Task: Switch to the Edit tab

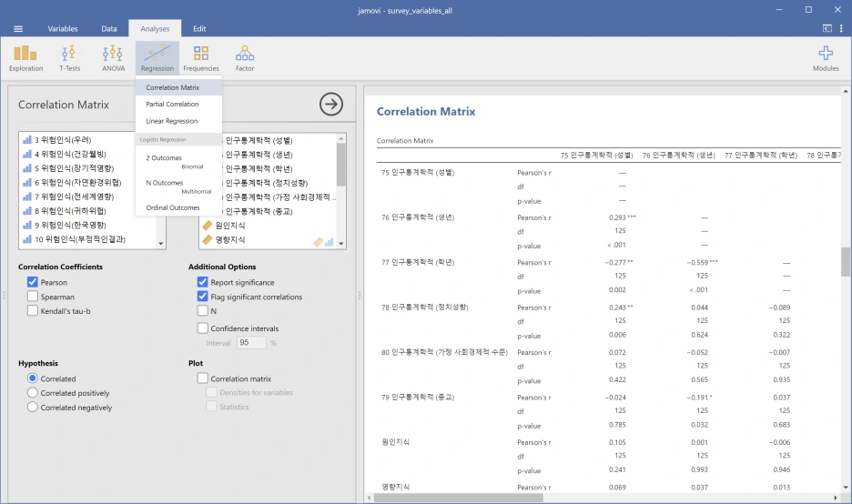Action: pos(199,29)
